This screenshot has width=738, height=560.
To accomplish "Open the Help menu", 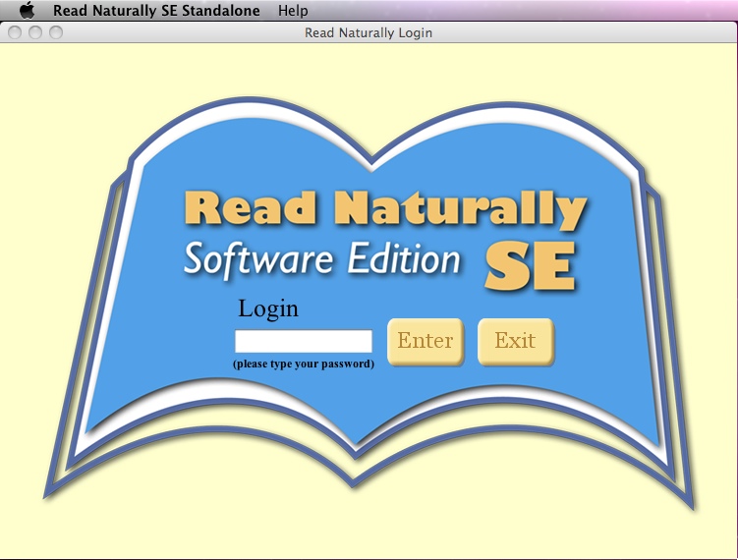I will [293, 11].
